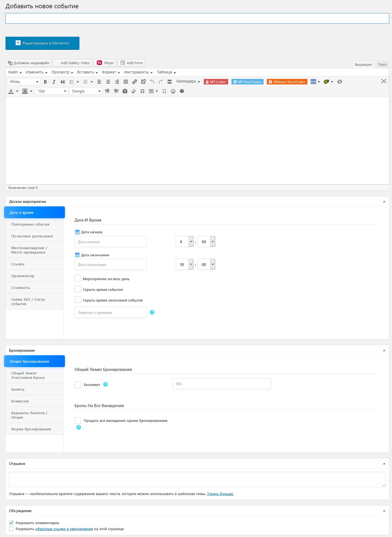Open the start hour dropdown showing 8
The width and height of the screenshot is (392, 537).
[x=185, y=241]
